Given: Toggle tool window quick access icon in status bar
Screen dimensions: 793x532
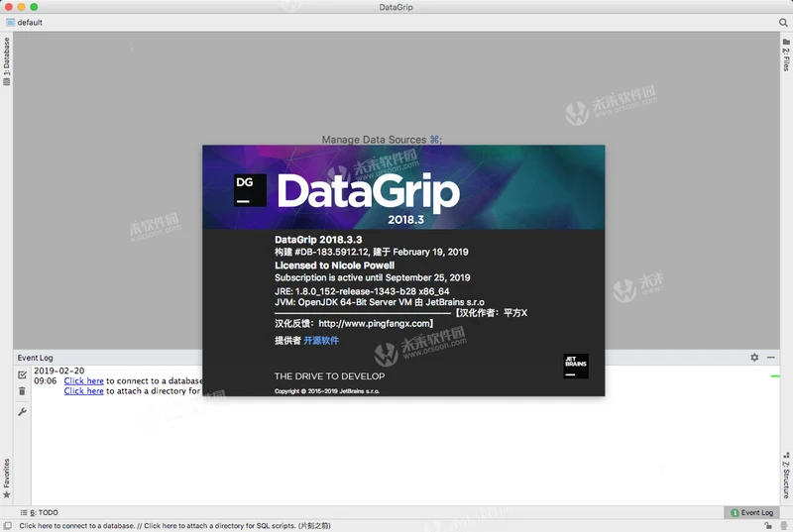Looking at the screenshot, I should pyautogui.click(x=8, y=526).
